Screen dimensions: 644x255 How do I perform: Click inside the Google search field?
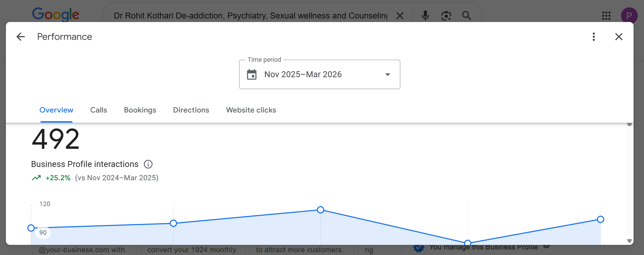pyautogui.click(x=250, y=16)
